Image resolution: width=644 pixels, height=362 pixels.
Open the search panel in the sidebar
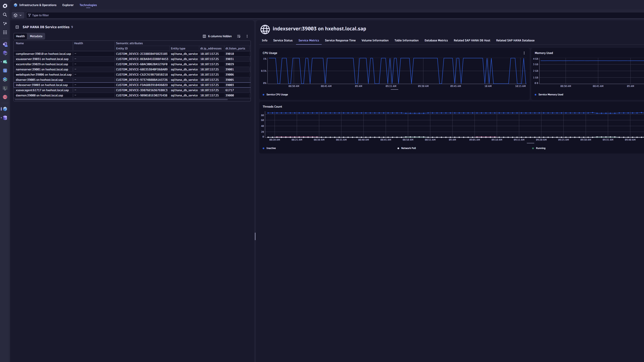[x=5, y=15]
